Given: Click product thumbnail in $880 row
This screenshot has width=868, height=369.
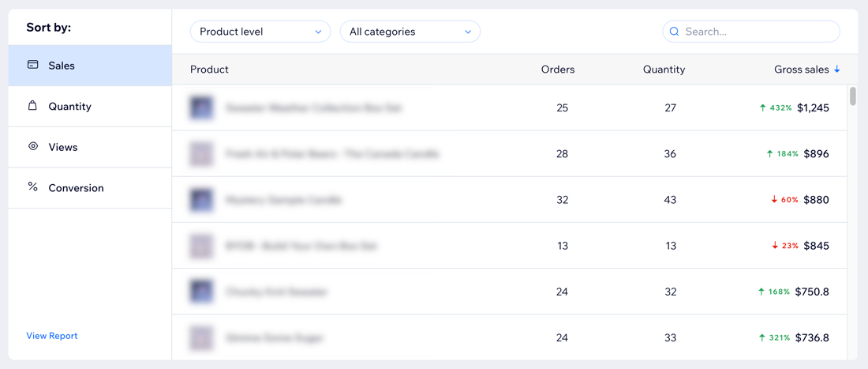Looking at the screenshot, I should pyautogui.click(x=201, y=199).
